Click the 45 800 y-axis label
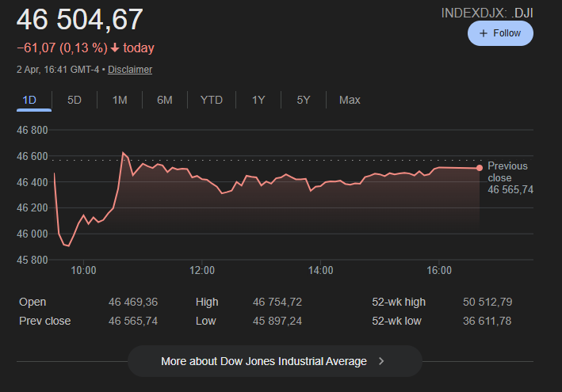This screenshot has height=392, width=562. pyautogui.click(x=32, y=260)
